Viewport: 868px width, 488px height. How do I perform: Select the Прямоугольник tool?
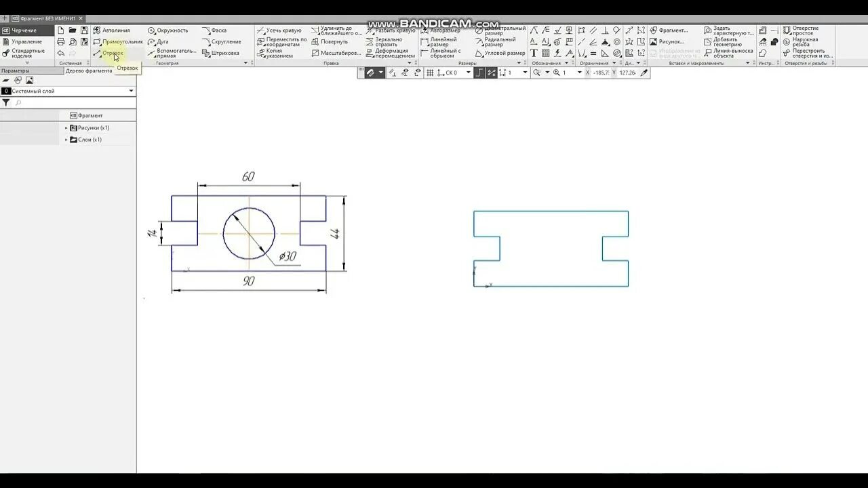[x=117, y=41]
